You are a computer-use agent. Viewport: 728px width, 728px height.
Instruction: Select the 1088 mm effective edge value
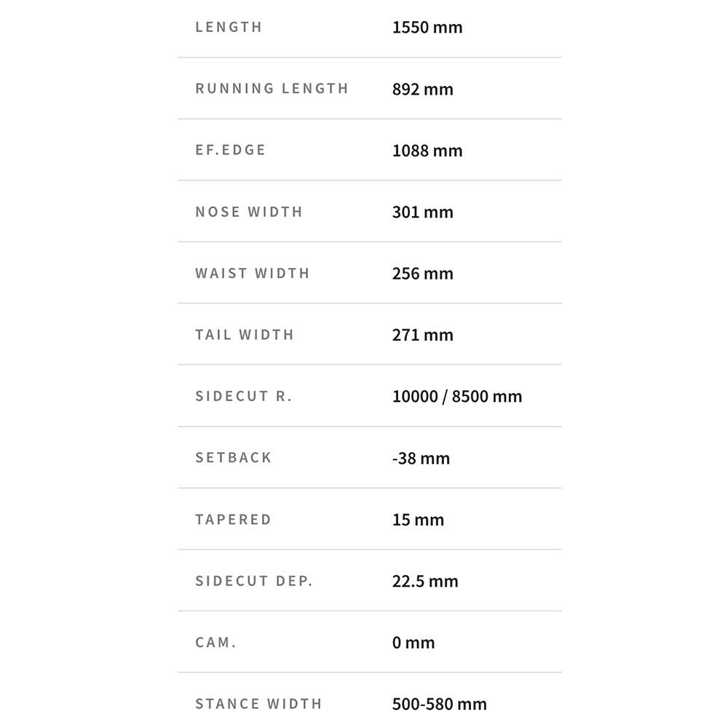(x=427, y=151)
